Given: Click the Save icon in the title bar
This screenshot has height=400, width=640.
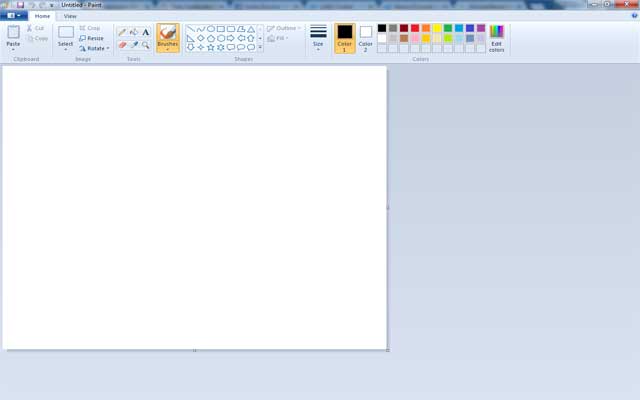Looking at the screenshot, I should (x=20, y=5).
